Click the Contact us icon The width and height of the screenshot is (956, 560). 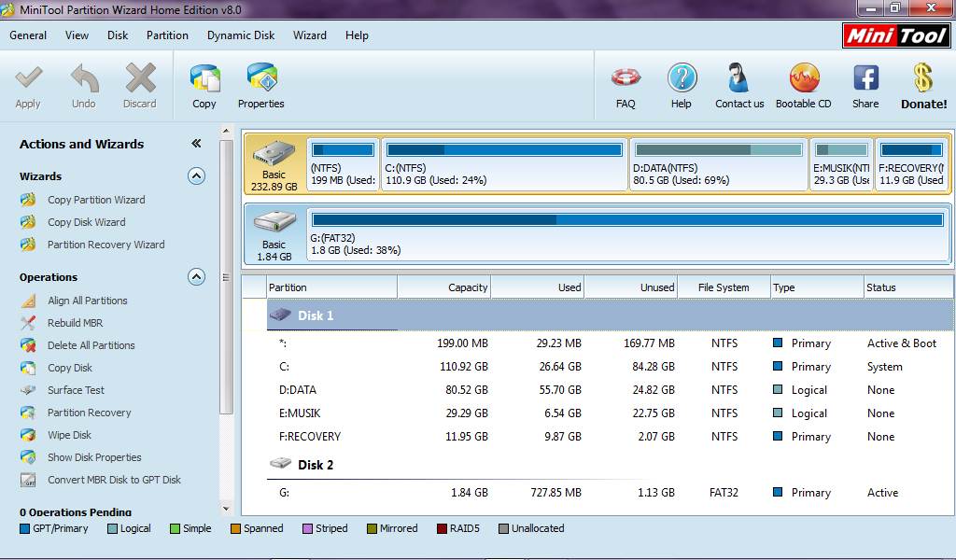(738, 84)
